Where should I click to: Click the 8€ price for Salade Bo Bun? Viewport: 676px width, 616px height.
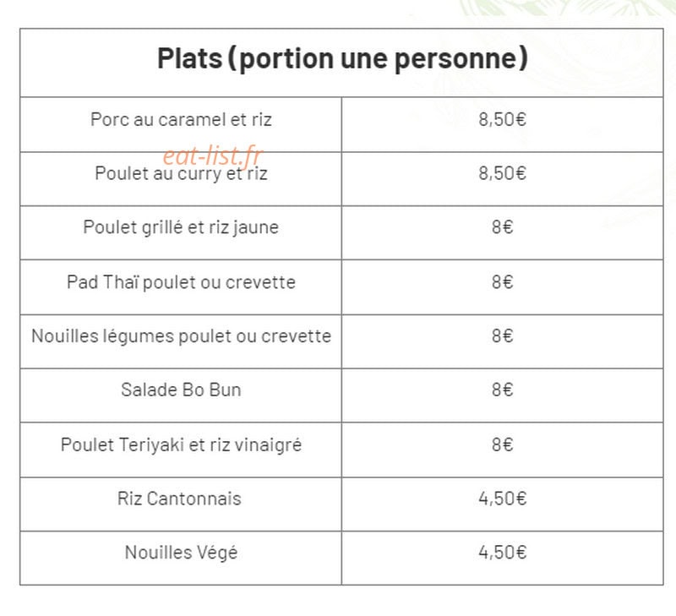point(502,390)
